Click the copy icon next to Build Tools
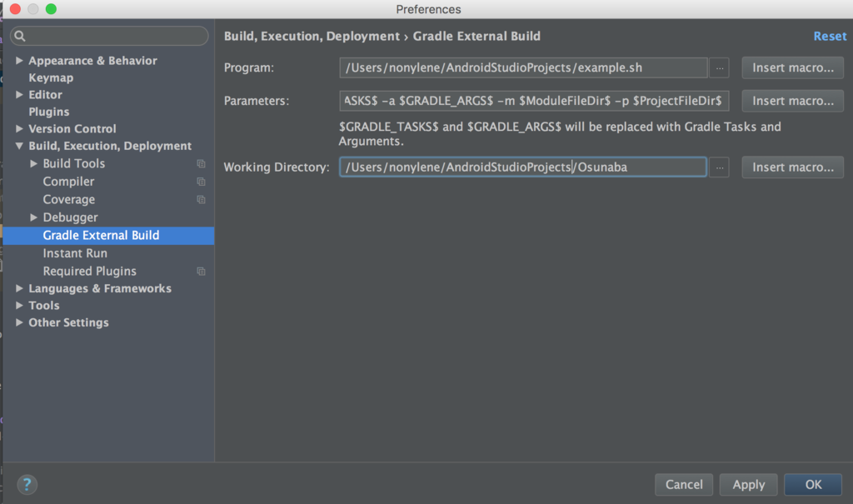853x504 pixels. (x=202, y=164)
